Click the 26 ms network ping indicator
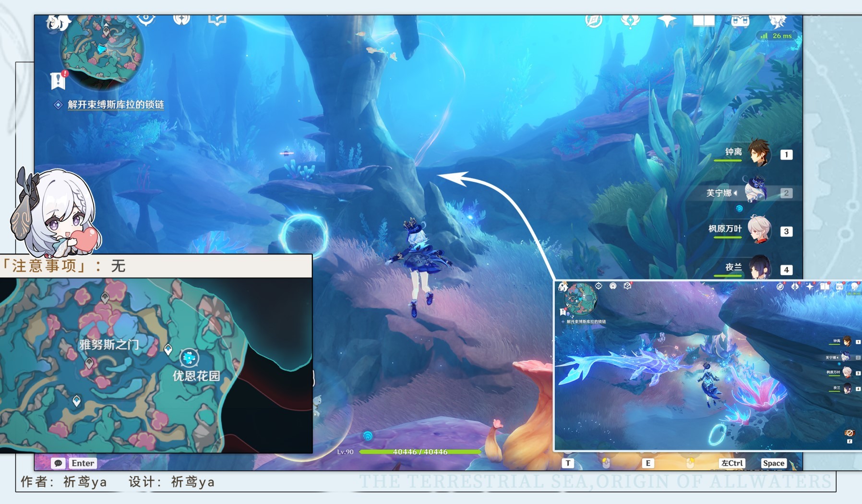This screenshot has height=504, width=862. point(777,36)
